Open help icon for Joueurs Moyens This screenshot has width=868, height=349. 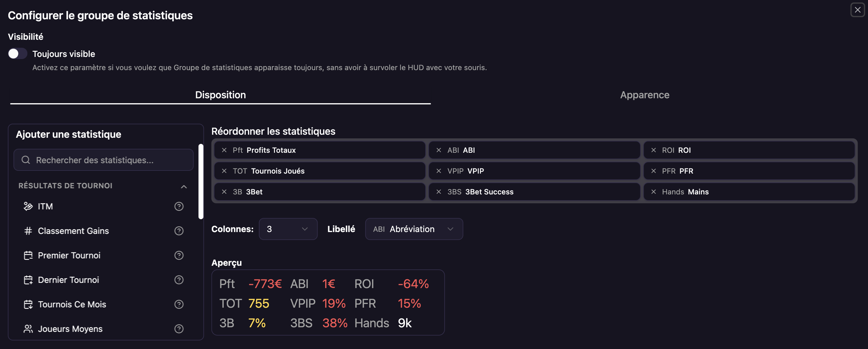click(179, 329)
